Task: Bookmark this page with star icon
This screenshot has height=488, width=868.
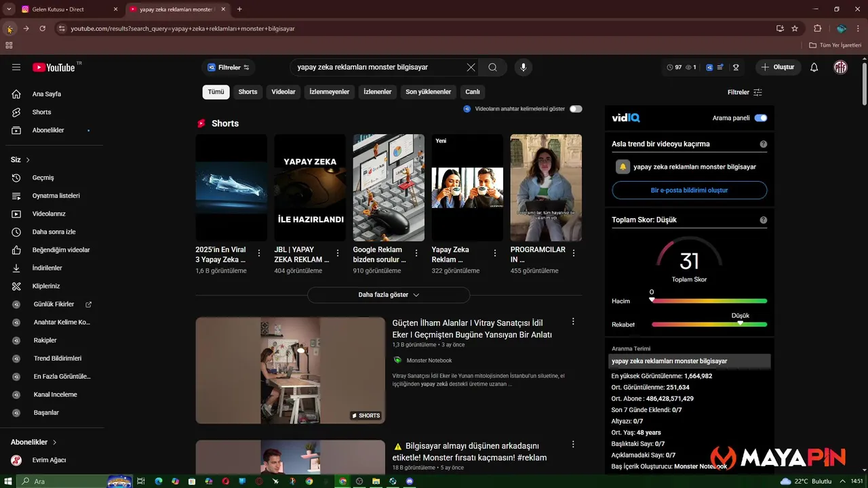Action: pyautogui.click(x=795, y=28)
